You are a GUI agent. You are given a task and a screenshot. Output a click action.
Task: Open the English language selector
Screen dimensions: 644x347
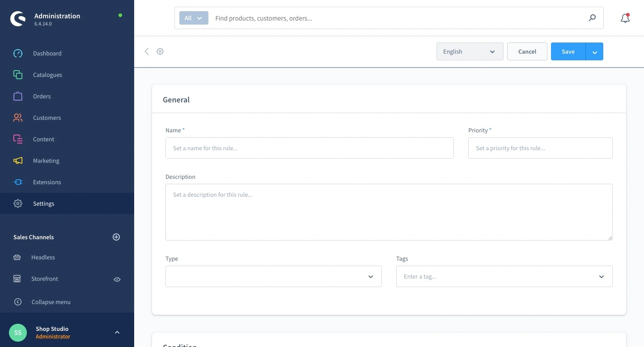470,51
